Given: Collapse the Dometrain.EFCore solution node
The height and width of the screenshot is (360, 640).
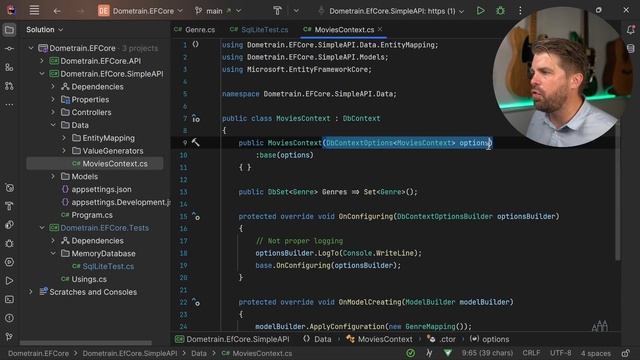Looking at the screenshot, I should pyautogui.click(x=31, y=48).
